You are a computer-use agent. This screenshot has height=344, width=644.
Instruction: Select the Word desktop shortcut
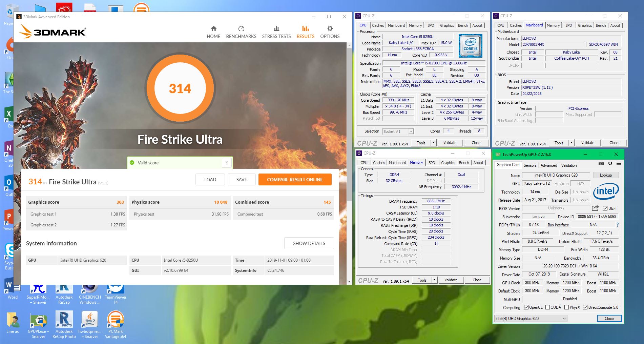click(13, 289)
